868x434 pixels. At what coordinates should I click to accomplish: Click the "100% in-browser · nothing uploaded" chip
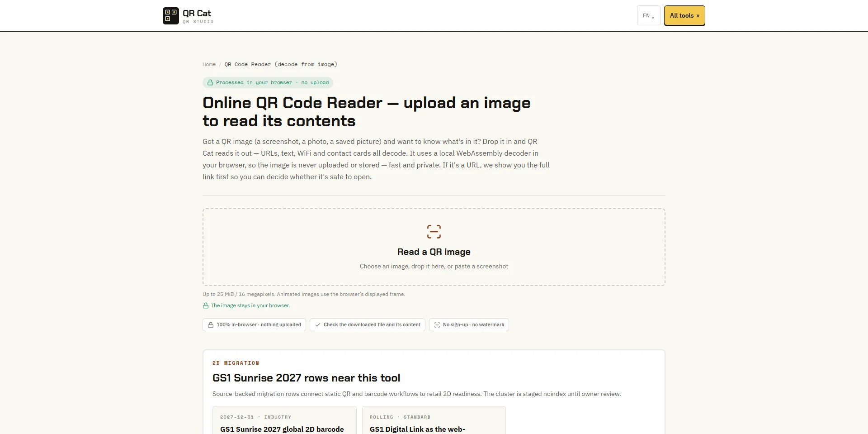[x=255, y=325]
